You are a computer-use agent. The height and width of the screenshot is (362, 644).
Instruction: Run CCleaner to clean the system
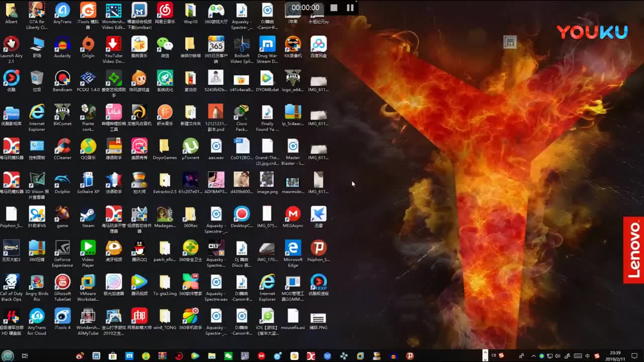62,148
